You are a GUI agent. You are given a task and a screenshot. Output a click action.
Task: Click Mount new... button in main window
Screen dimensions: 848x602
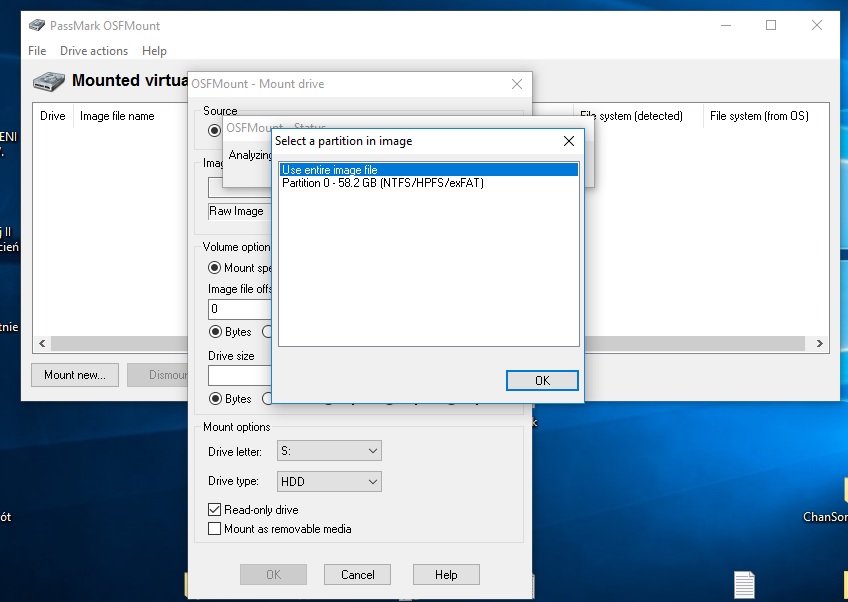[x=75, y=375]
